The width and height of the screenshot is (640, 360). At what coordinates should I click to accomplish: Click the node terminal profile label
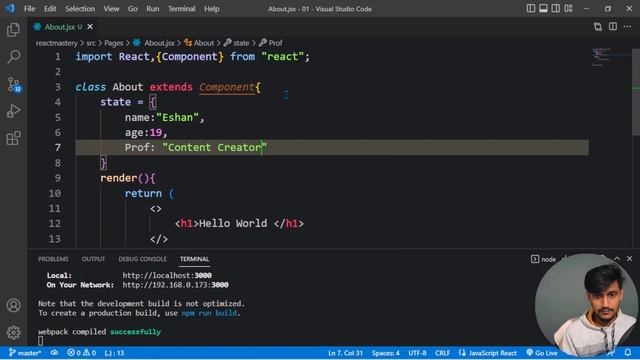[544, 259]
